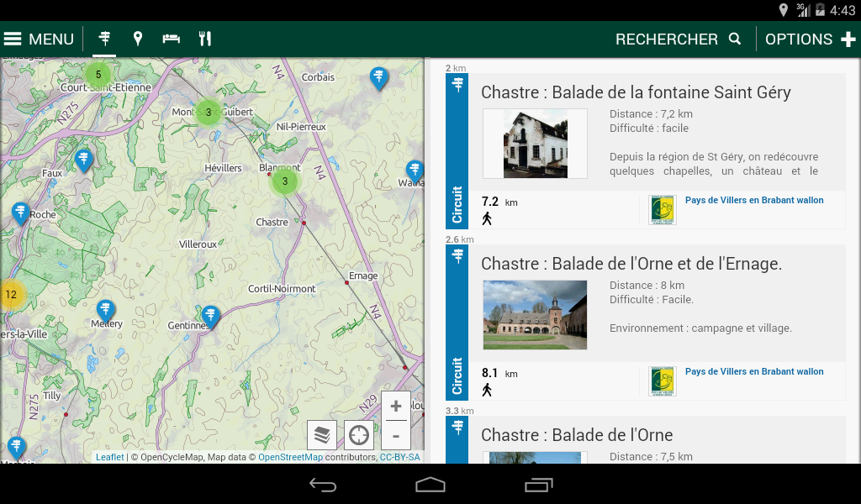The height and width of the screenshot is (504, 861).
Task: Tap Android home navigation button
Action: [430, 485]
